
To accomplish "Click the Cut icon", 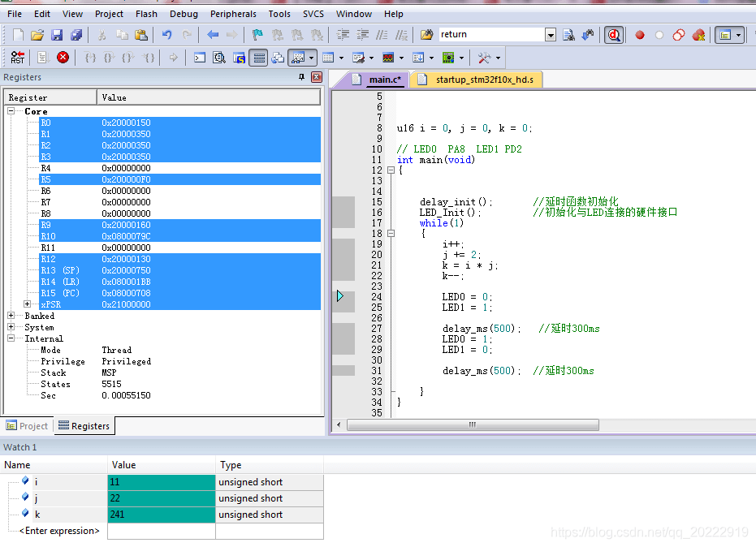I will pos(102,35).
